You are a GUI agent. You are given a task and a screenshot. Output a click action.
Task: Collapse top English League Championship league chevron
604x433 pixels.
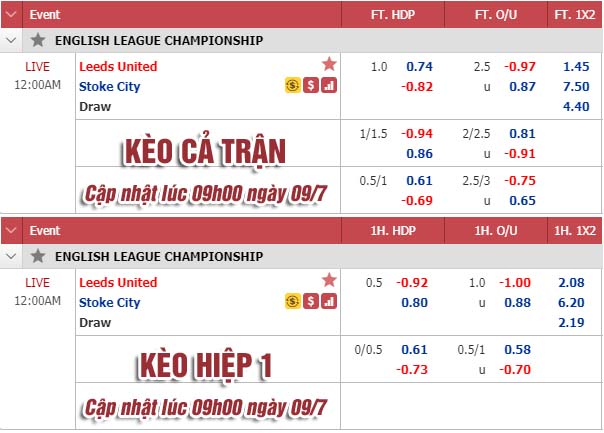click(11, 40)
